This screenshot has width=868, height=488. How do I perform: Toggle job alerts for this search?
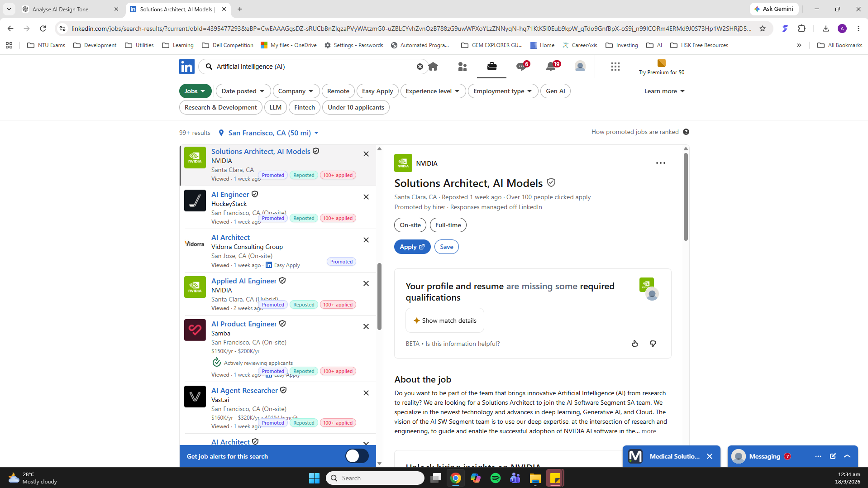(357, 456)
